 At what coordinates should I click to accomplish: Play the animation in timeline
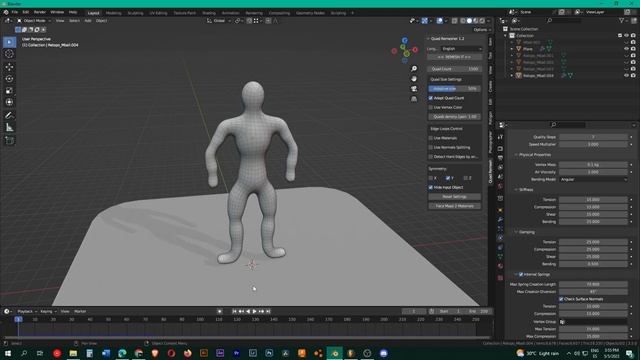click(255, 311)
